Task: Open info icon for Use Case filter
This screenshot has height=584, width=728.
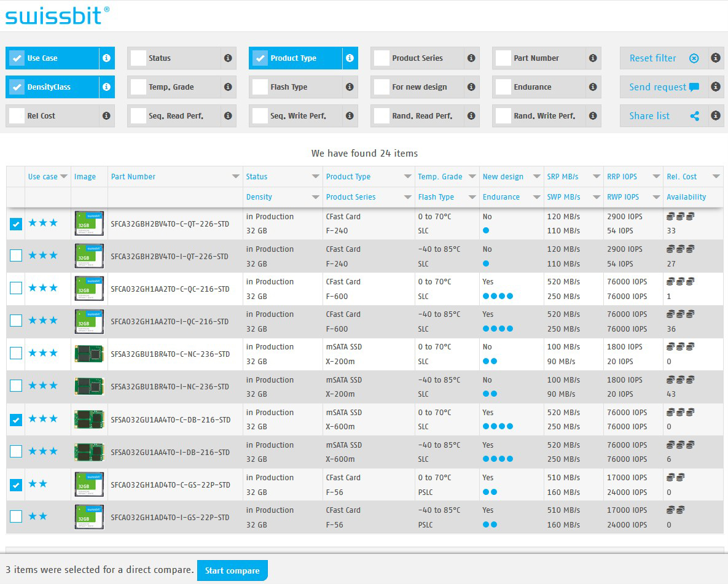Action: pyautogui.click(x=106, y=58)
